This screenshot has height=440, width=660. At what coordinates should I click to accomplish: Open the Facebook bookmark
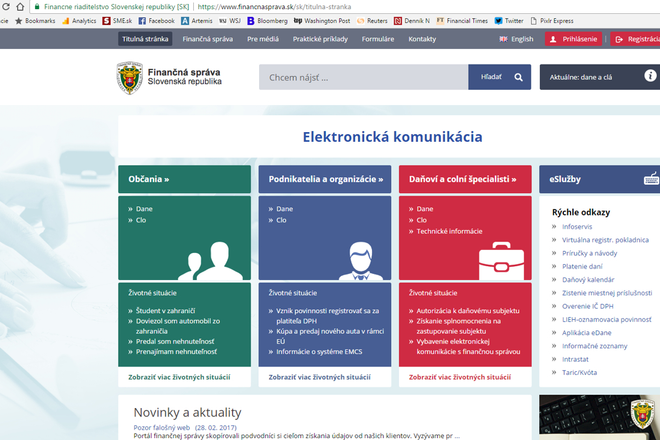pyautogui.click(x=157, y=21)
